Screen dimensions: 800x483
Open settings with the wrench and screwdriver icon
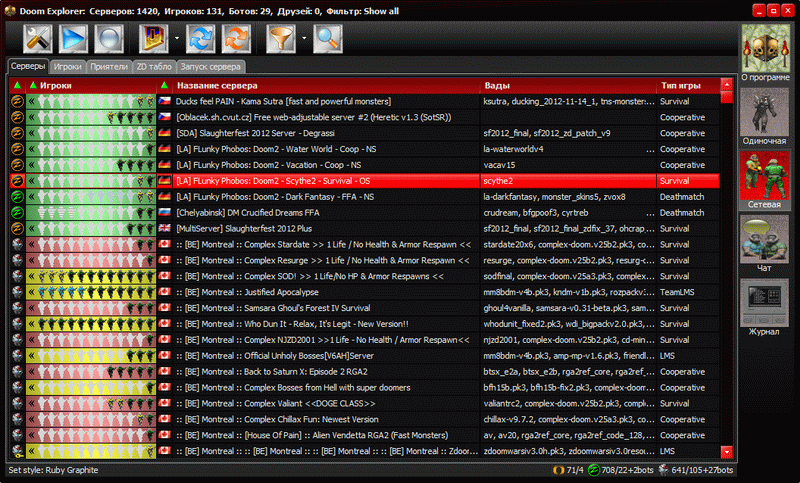38,39
